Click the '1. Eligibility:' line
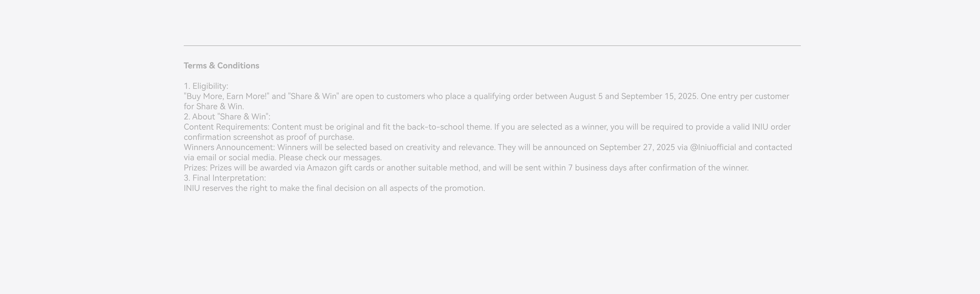This screenshot has height=294, width=980. click(206, 86)
